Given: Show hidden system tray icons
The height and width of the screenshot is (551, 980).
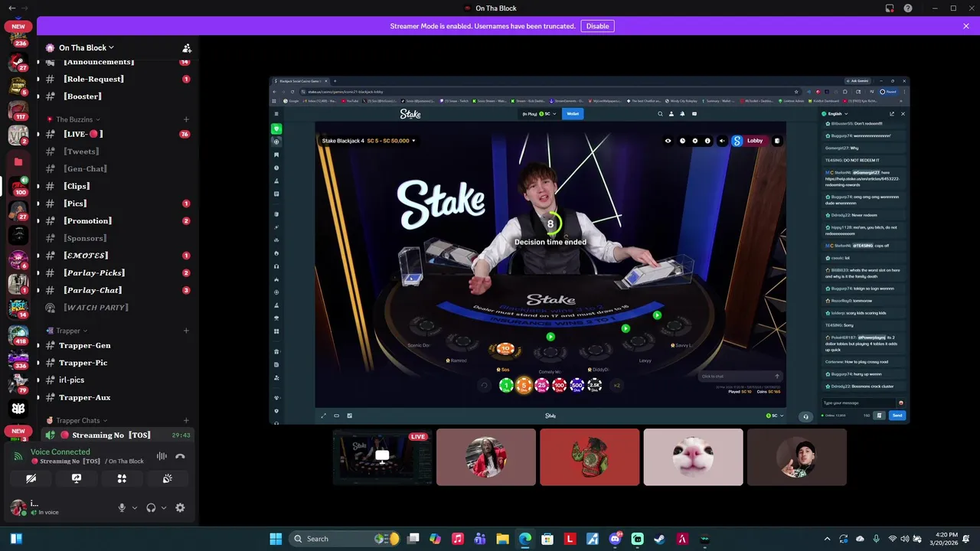Looking at the screenshot, I should click(x=827, y=539).
